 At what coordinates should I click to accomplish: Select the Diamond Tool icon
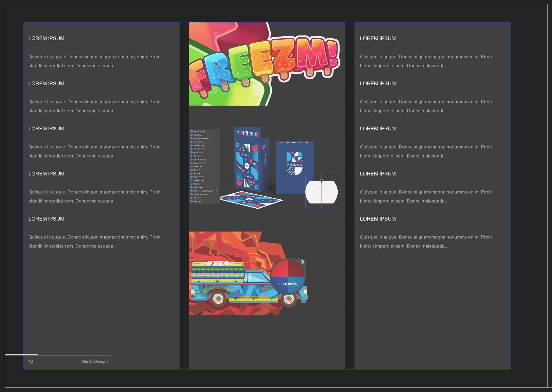tap(191, 146)
